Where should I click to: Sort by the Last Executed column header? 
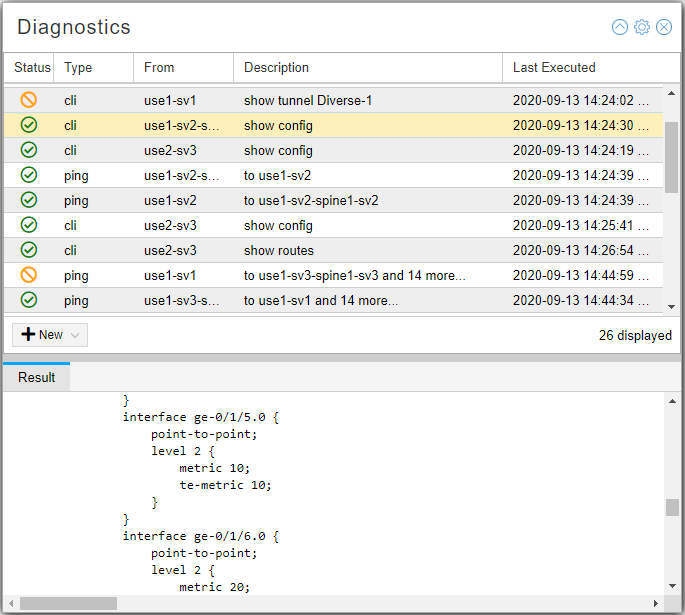554,68
